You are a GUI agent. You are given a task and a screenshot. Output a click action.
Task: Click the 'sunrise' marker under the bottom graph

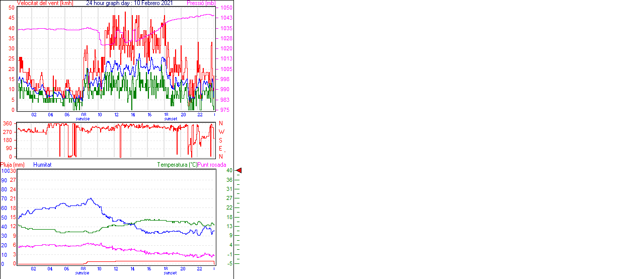tap(83, 273)
